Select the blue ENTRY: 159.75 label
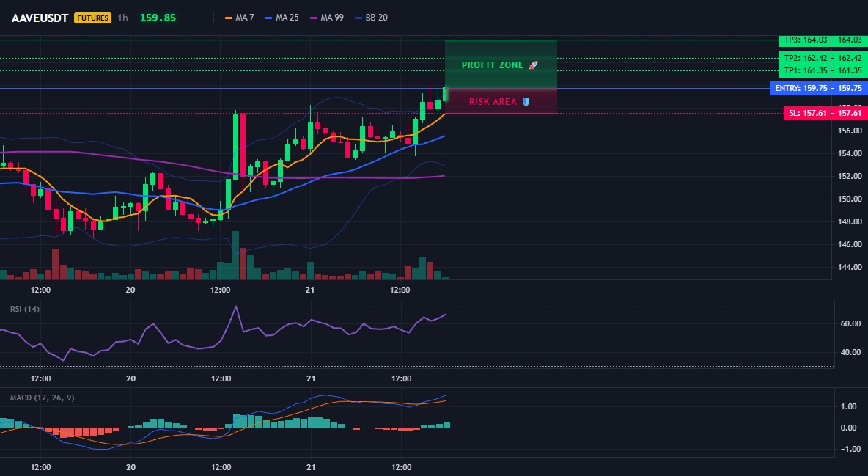The height and width of the screenshot is (476, 868). [800, 88]
